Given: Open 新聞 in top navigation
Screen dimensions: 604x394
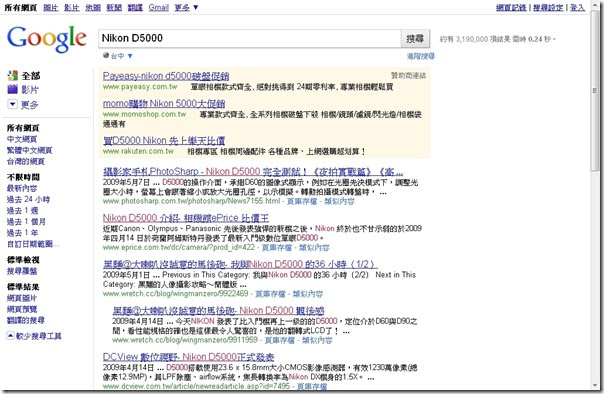Looking at the screenshot, I should coord(114,7).
